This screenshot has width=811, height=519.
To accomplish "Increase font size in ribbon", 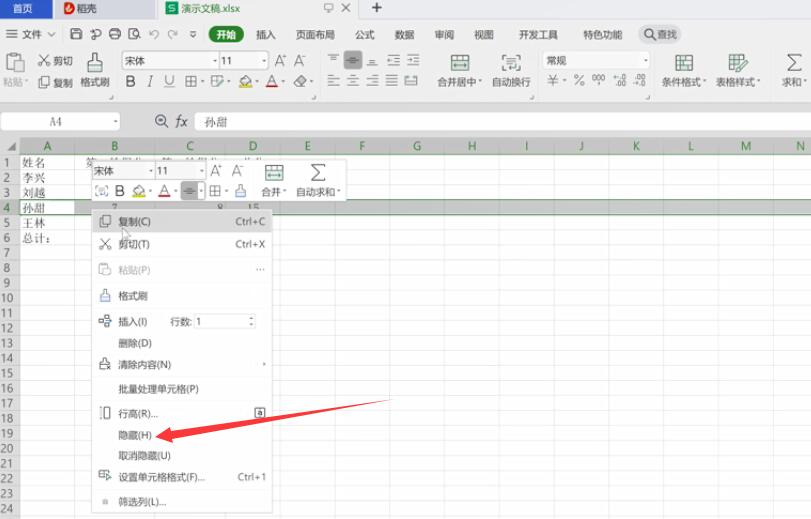I will click(x=280, y=61).
